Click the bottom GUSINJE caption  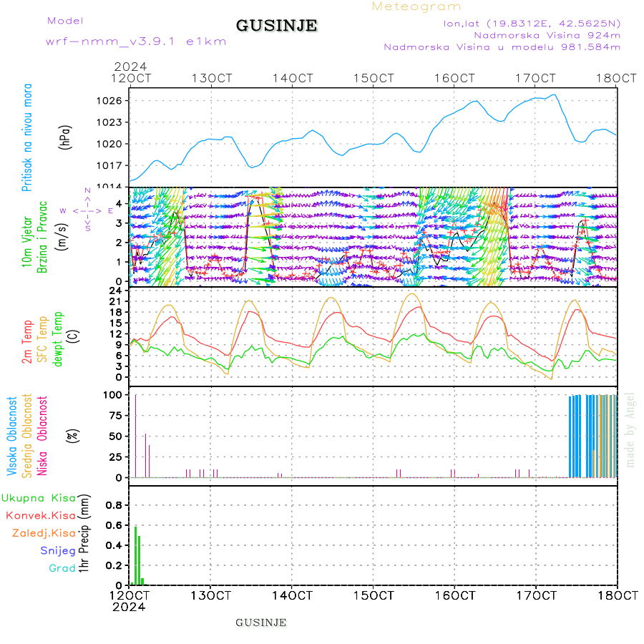(260, 623)
